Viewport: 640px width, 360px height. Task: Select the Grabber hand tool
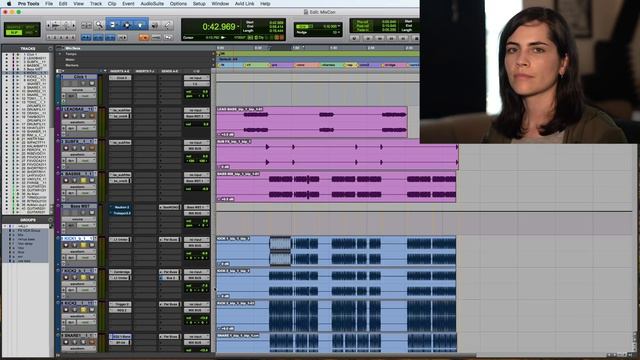(140, 25)
